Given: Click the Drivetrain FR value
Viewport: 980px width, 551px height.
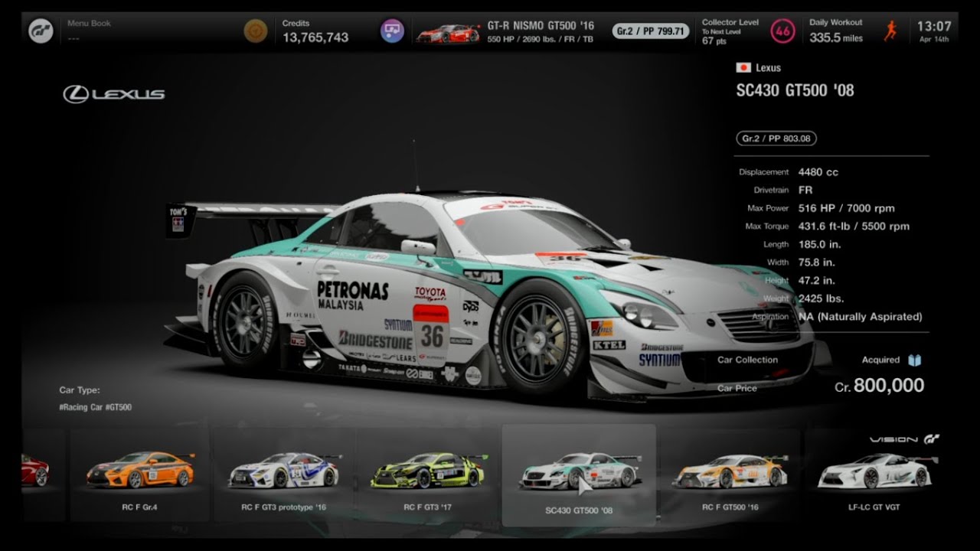Looking at the screenshot, I should (x=805, y=190).
